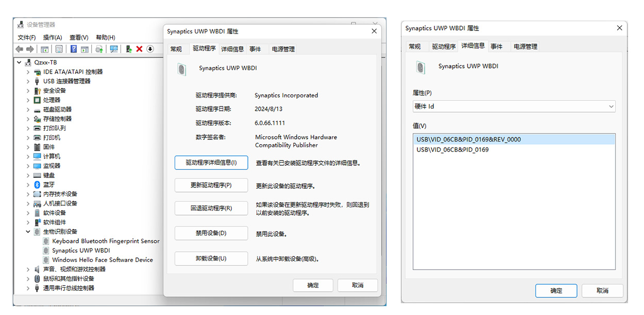
Task: Select value USB\VID_06CB&PID_0169&REV_0000
Action: (514, 139)
